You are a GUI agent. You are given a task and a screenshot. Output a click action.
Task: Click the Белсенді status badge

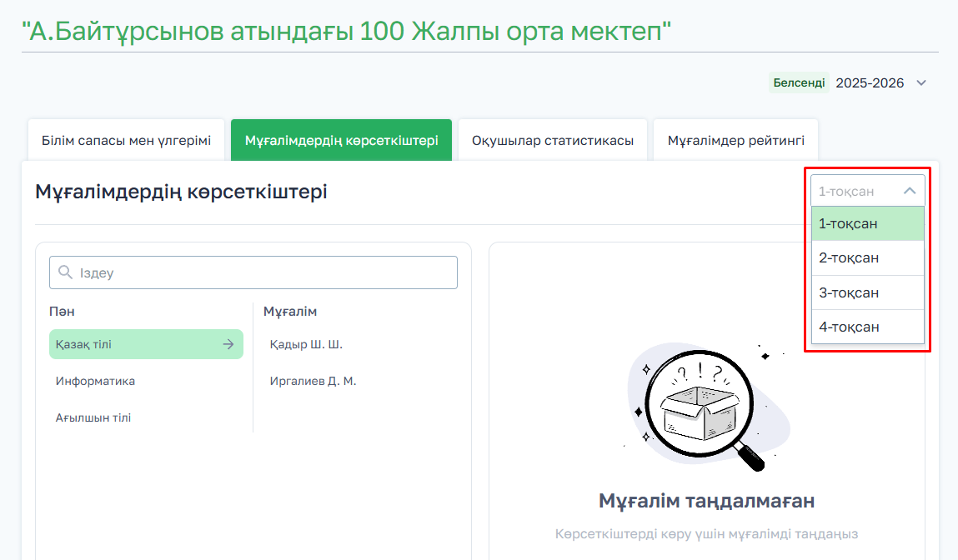[x=799, y=83]
